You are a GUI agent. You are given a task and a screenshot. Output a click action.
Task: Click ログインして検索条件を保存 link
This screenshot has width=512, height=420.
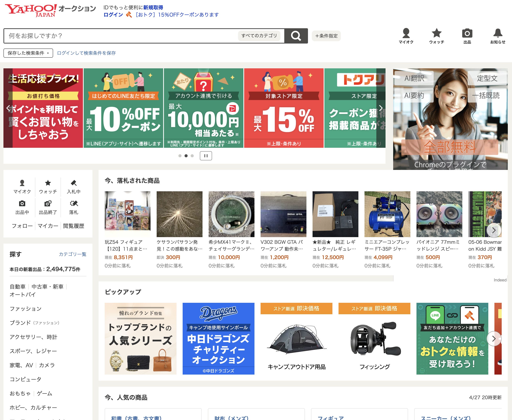tap(86, 53)
